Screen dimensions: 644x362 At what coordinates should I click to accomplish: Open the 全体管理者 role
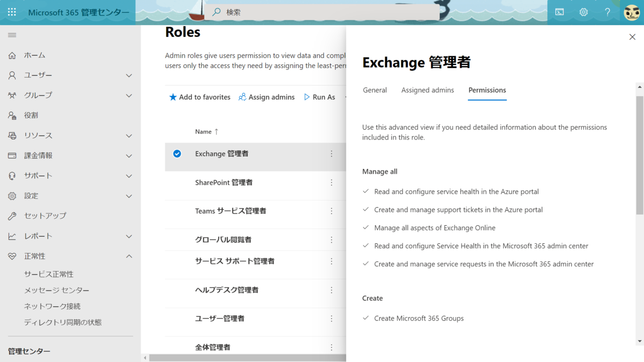[x=213, y=347]
